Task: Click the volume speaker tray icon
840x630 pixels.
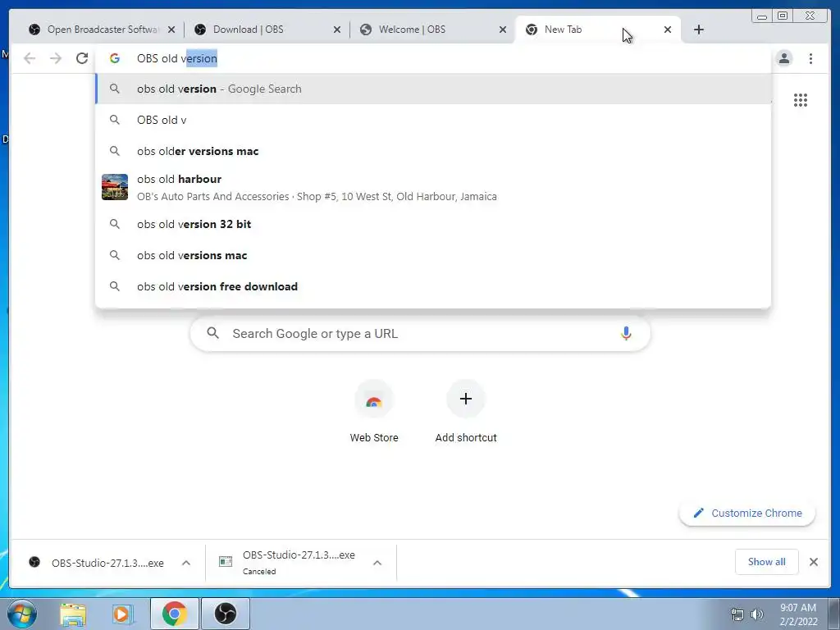Action: tap(757, 614)
